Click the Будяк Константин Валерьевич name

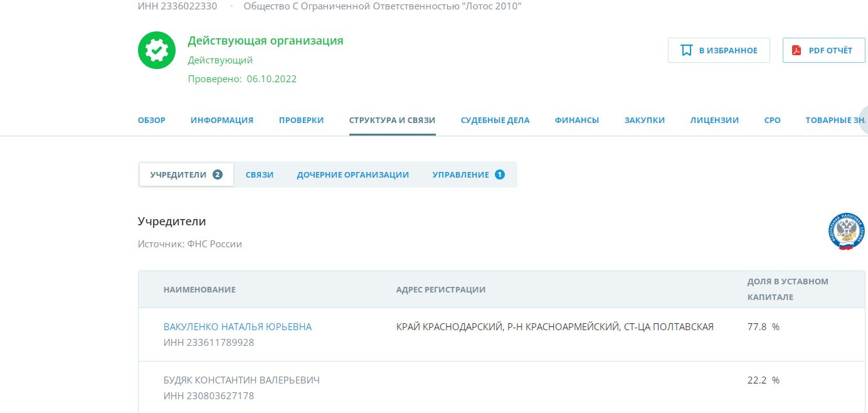point(241,380)
